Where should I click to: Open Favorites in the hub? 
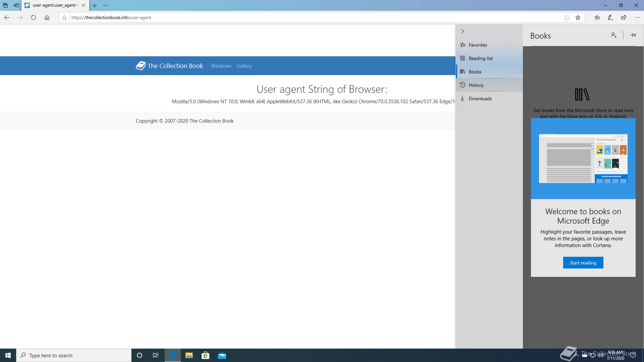coord(489,45)
